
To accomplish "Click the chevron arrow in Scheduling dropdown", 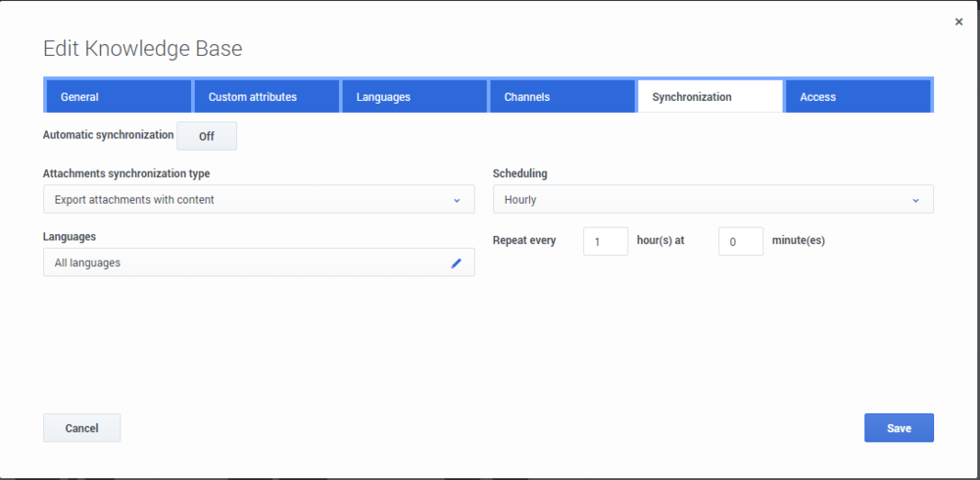I will [915, 200].
